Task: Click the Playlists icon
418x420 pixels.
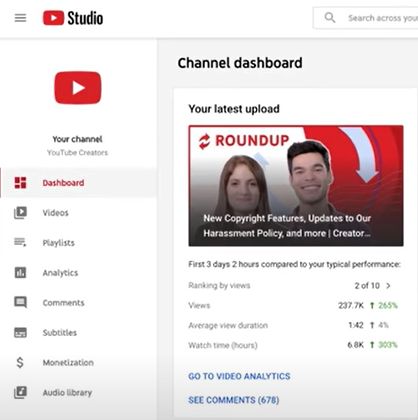Action: click(20, 242)
